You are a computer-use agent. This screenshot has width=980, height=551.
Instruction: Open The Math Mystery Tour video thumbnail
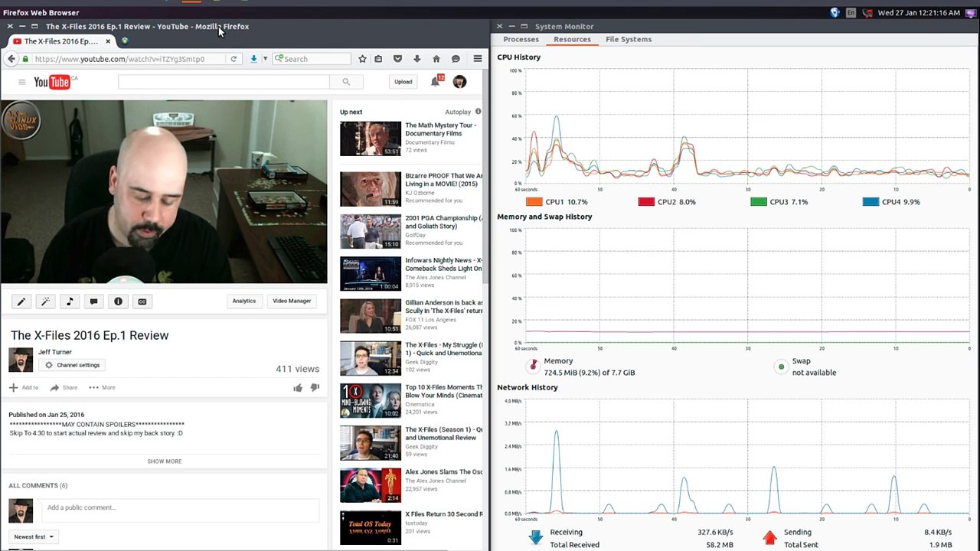click(x=371, y=139)
